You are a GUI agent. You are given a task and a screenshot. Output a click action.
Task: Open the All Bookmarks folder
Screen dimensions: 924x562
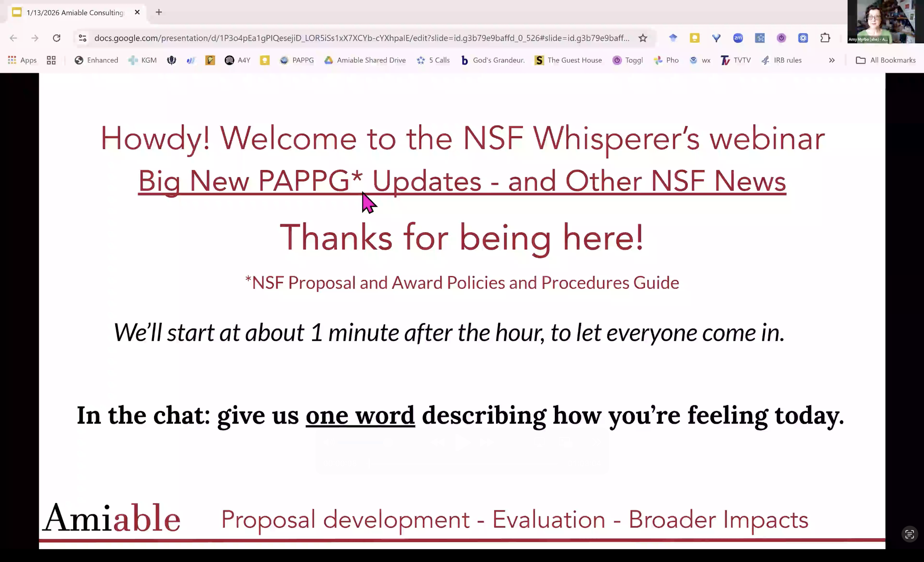coord(886,60)
